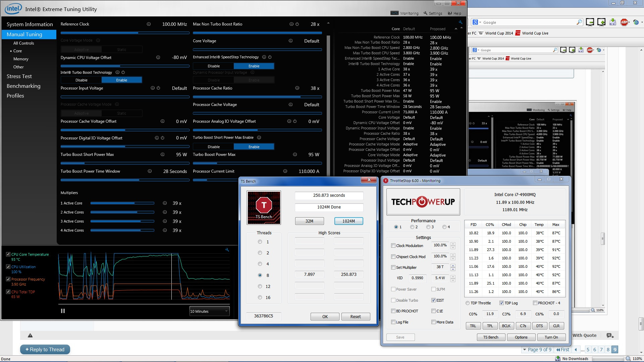Go to forum page 8
This screenshot has height=362, width=644.
608,350
